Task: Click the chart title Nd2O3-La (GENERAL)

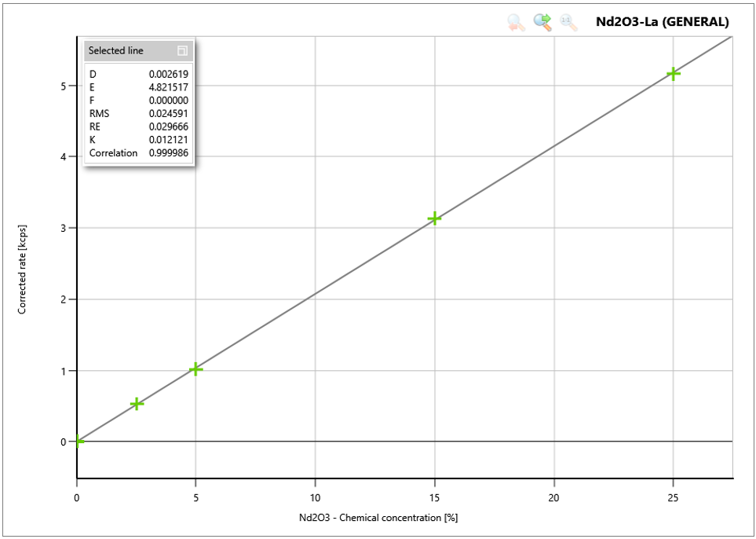Action: 663,22
